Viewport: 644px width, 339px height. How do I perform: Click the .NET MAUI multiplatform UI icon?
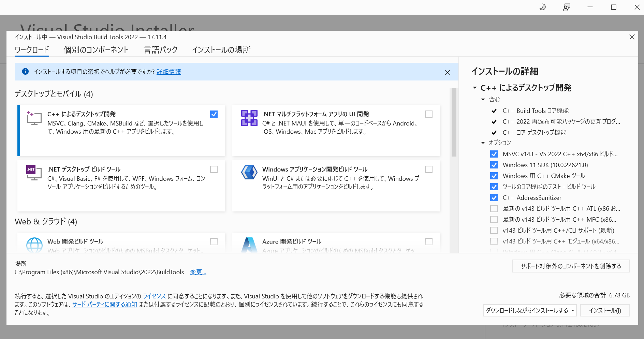point(249,118)
